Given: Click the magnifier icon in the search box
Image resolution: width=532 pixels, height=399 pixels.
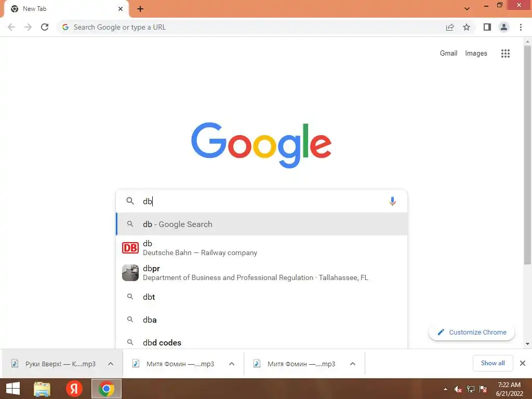Looking at the screenshot, I should (130, 201).
